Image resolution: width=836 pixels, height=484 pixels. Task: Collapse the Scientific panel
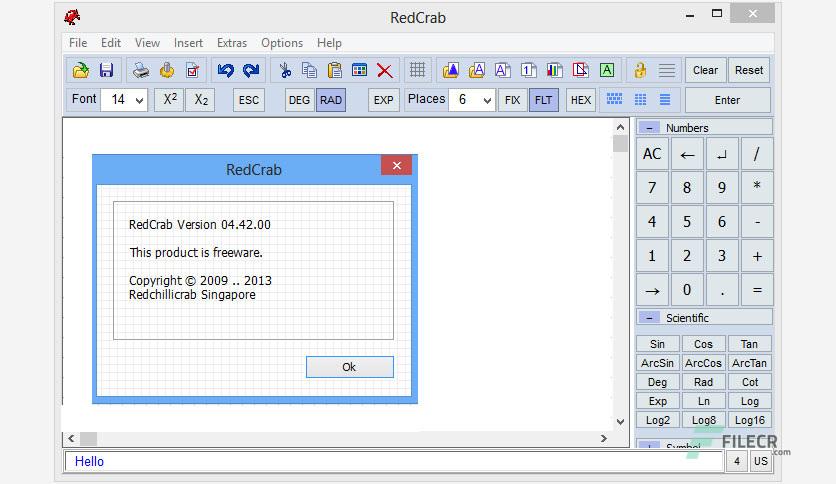[x=649, y=318]
